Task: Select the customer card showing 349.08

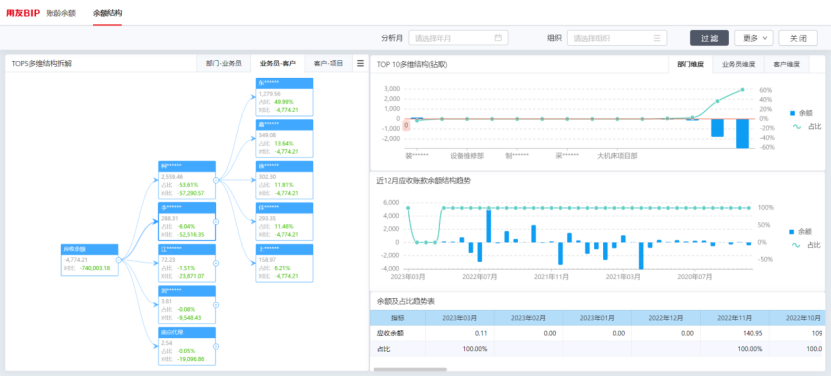Action: pos(284,138)
